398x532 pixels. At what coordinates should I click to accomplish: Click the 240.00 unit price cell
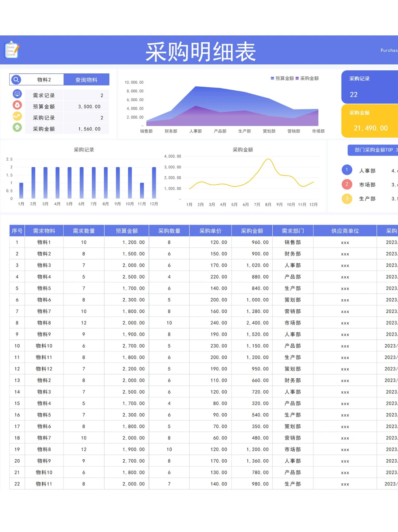tap(210, 323)
